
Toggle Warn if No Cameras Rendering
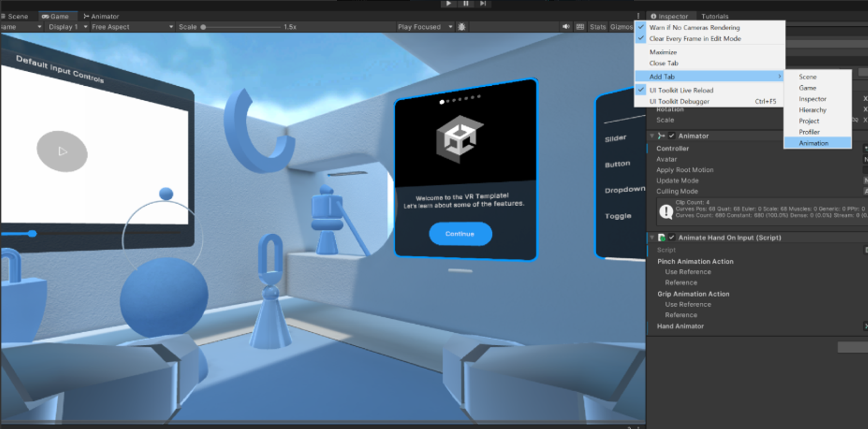click(694, 27)
